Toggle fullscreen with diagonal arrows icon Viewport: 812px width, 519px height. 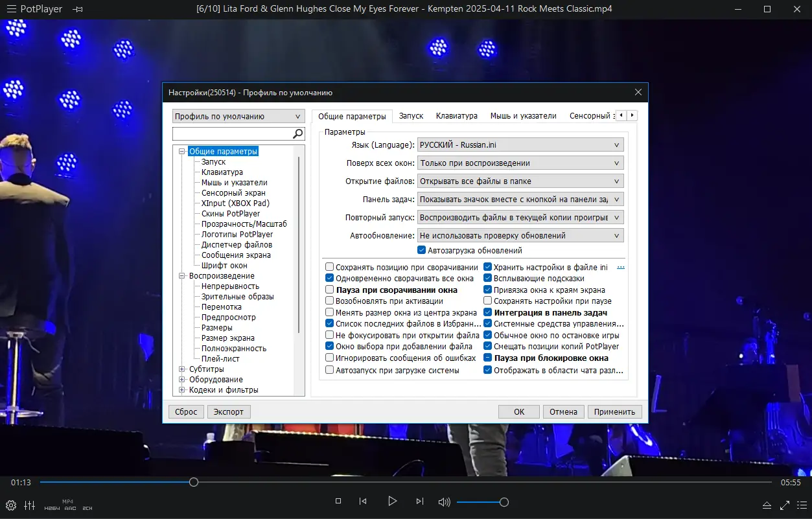(784, 504)
